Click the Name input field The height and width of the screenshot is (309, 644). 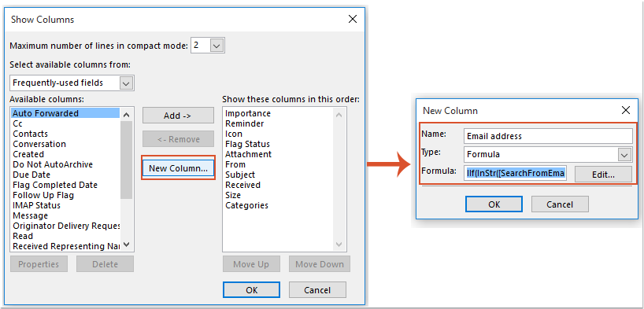[x=548, y=136]
